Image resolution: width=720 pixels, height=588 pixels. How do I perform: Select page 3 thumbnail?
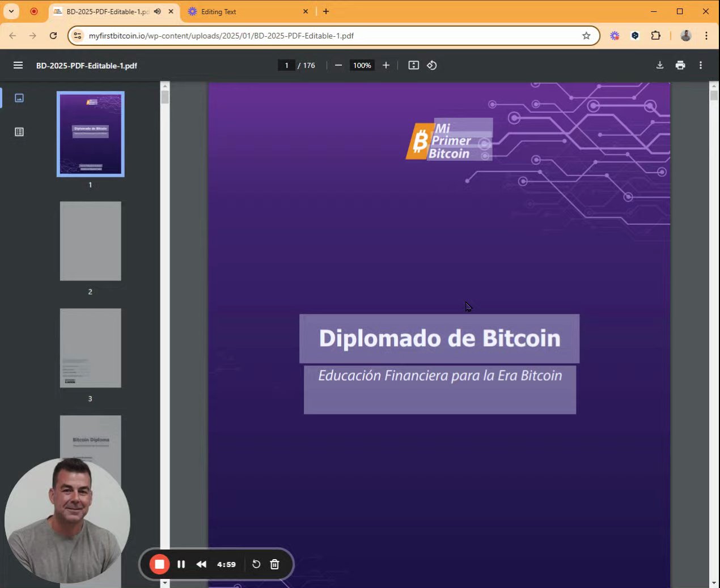(x=91, y=348)
